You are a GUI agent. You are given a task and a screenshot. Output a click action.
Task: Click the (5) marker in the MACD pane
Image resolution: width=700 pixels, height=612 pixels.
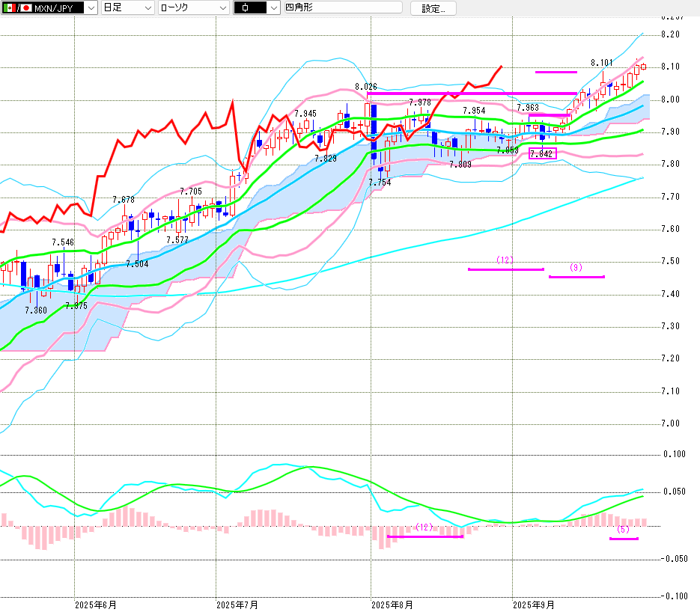[x=623, y=530]
